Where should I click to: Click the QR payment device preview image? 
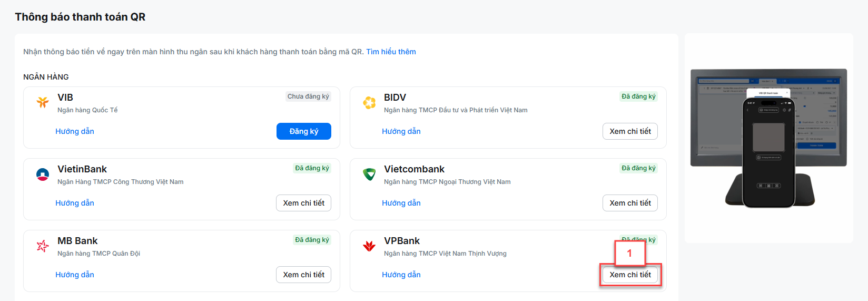pyautogui.click(x=768, y=138)
